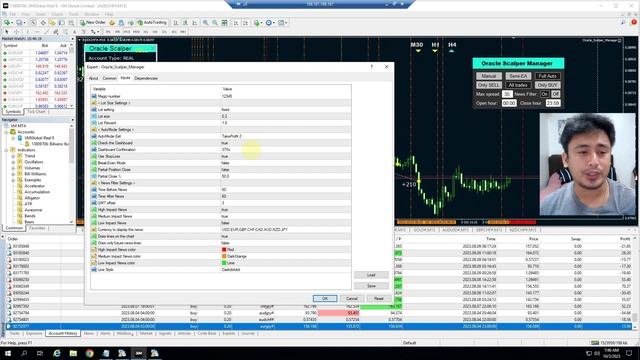Collapse the Accounts tree node

(x=6, y=132)
